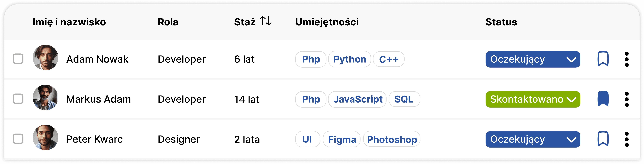
Task: Open Markus Adam's profile picture
Action: pos(46,97)
